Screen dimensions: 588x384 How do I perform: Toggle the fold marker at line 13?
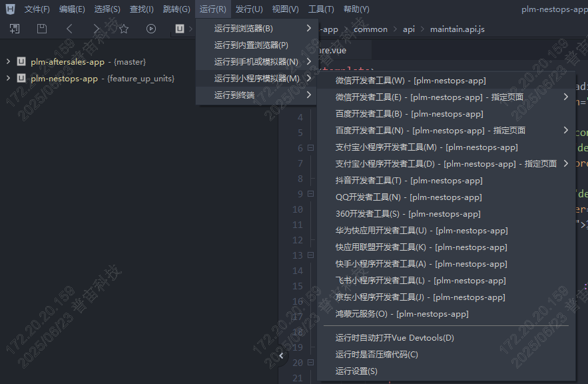click(x=310, y=255)
